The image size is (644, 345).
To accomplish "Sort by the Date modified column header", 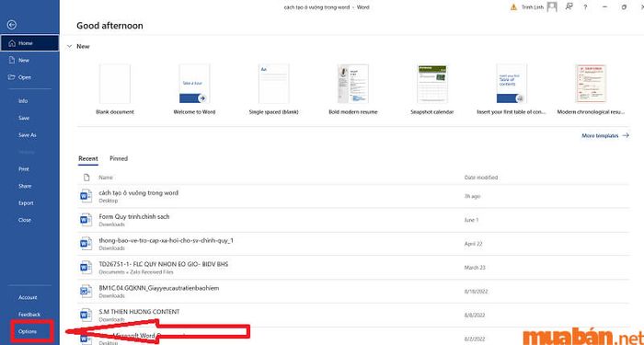I will (x=481, y=178).
